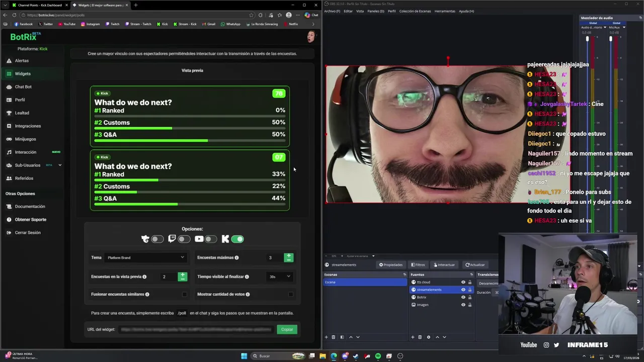644x362 pixels.
Task: Open WhatsApp bookmark
Action: (230, 24)
